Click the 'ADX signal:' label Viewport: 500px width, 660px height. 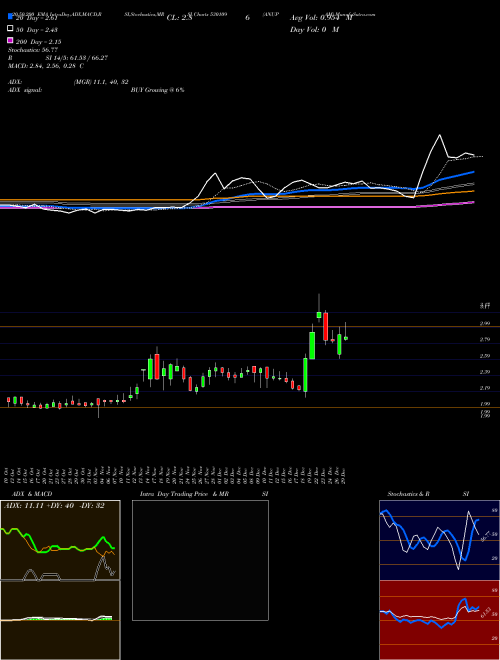(24, 90)
